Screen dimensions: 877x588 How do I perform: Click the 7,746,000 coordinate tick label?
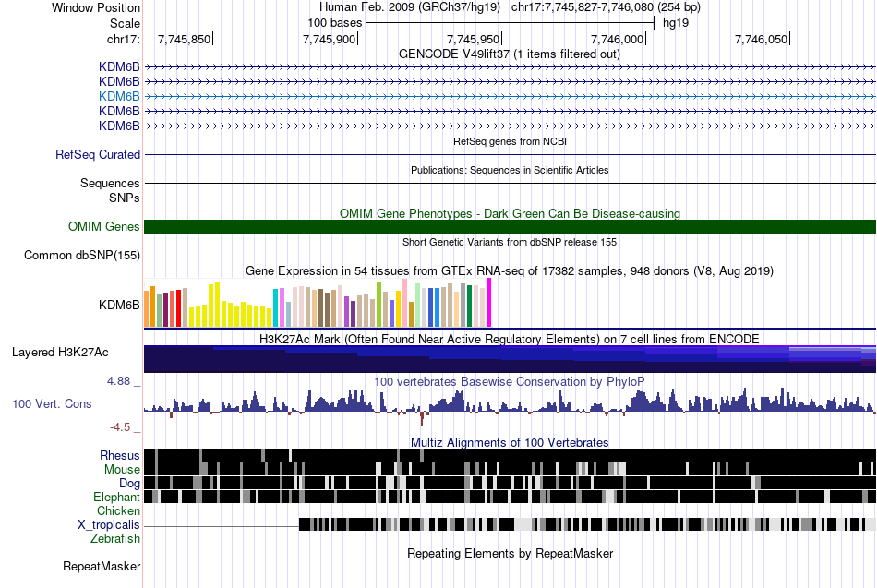click(618, 39)
